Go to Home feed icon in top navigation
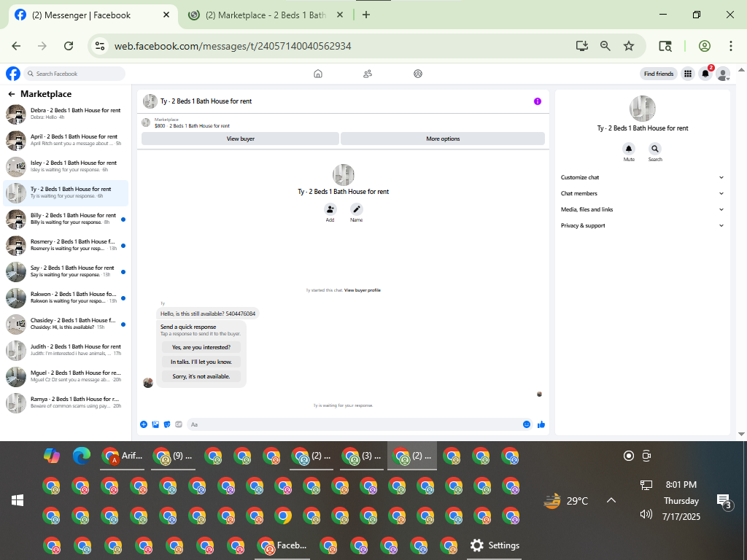The height and width of the screenshot is (560, 747). pyautogui.click(x=318, y=74)
